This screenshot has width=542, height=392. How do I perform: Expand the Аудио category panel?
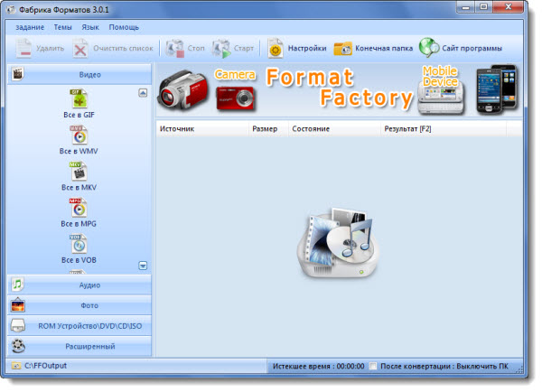coord(79,285)
